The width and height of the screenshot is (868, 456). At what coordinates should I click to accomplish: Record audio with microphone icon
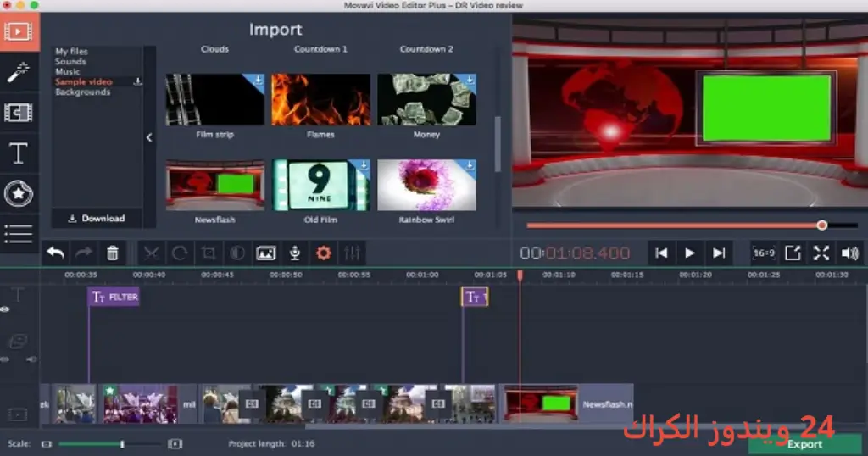295,253
